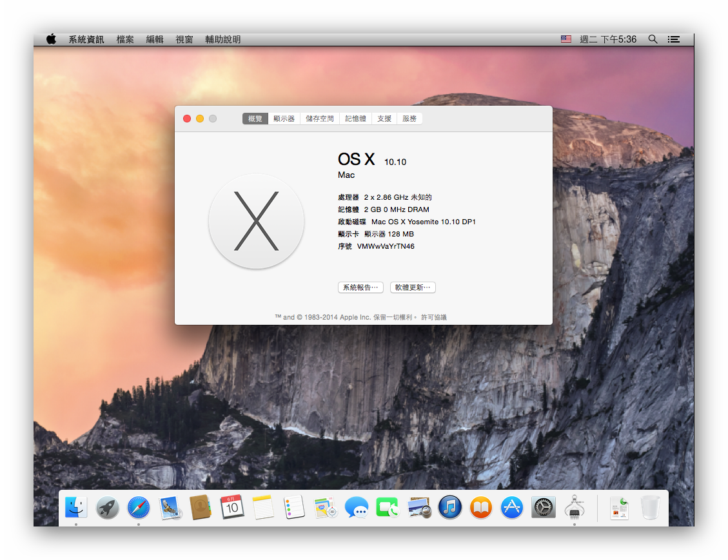
Task: Click Mac OS X Yosemite 10.10 DP1 text
Action: pos(424,222)
